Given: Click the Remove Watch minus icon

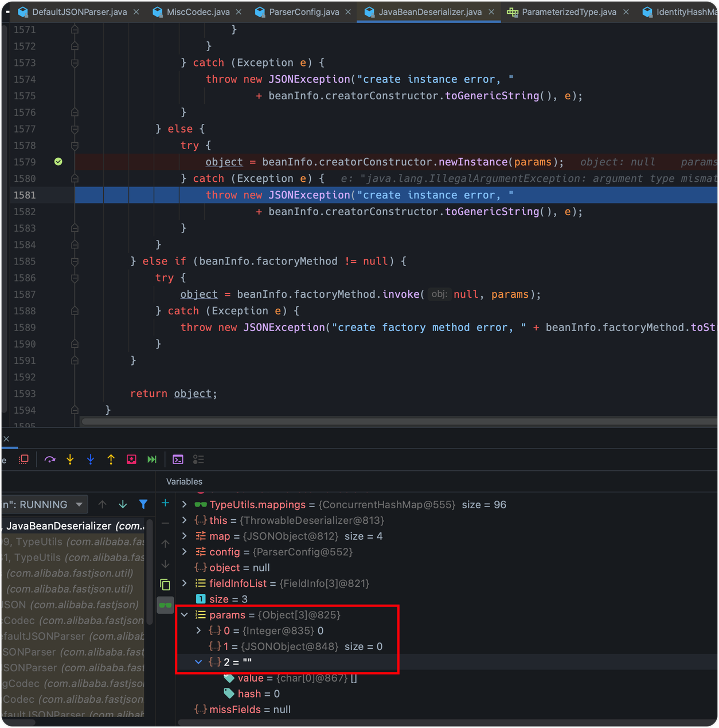Looking at the screenshot, I should (x=165, y=523).
